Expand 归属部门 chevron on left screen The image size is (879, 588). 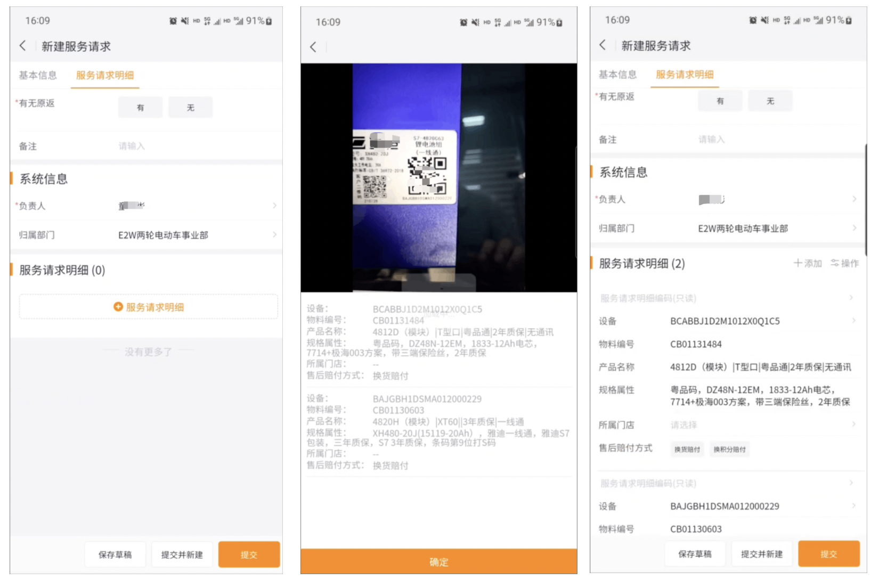pos(274,235)
